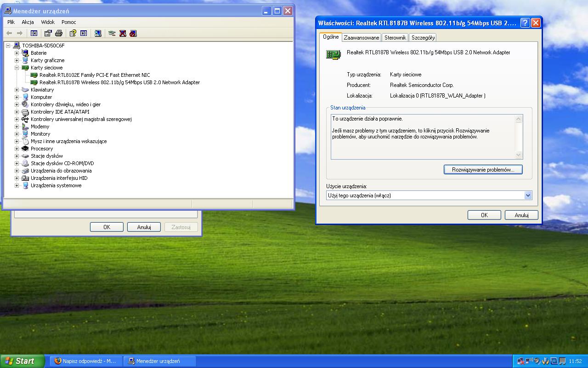Switch to the Ogólne tab
The width and height of the screenshot is (588, 368).
(x=331, y=37)
